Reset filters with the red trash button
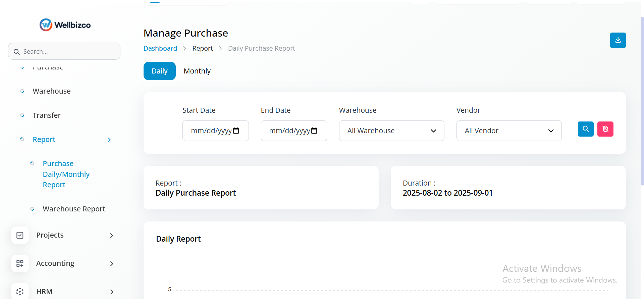 (x=605, y=129)
